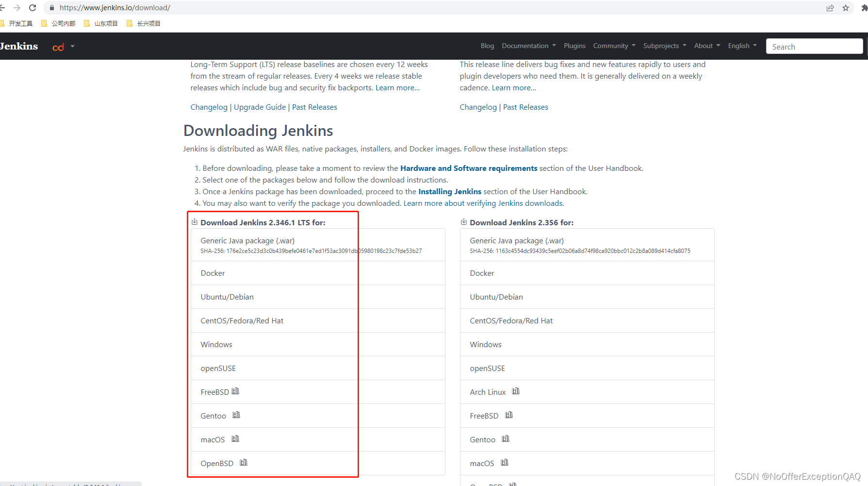Open the 公司内部 bookmark folder
Screen dimensions: 868x486
(x=59, y=23)
